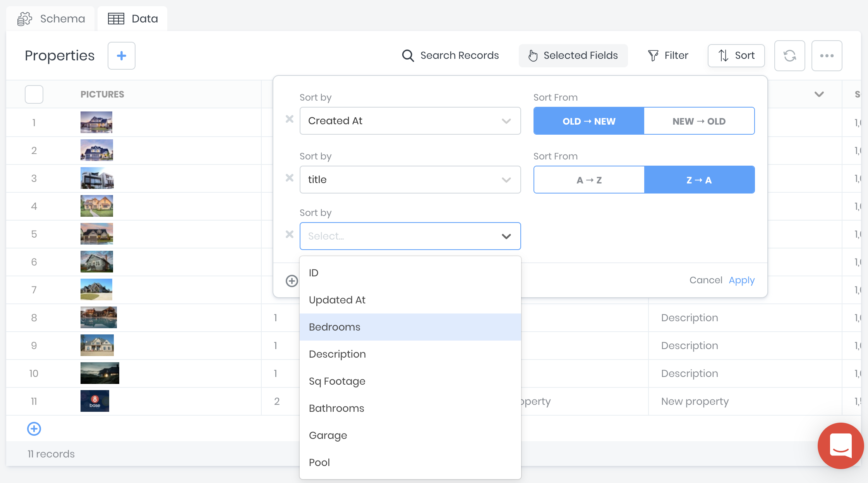Click the refresh records icon
The height and width of the screenshot is (483, 868).
click(789, 56)
